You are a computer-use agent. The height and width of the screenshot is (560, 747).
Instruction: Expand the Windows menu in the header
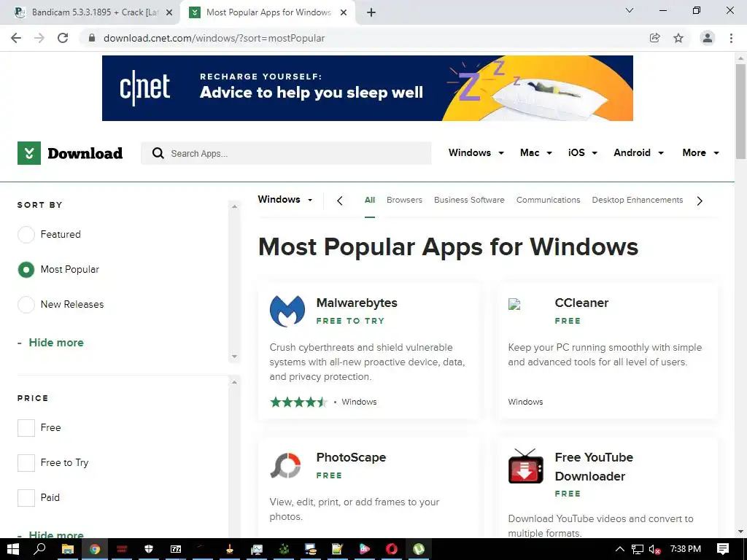[x=476, y=153]
